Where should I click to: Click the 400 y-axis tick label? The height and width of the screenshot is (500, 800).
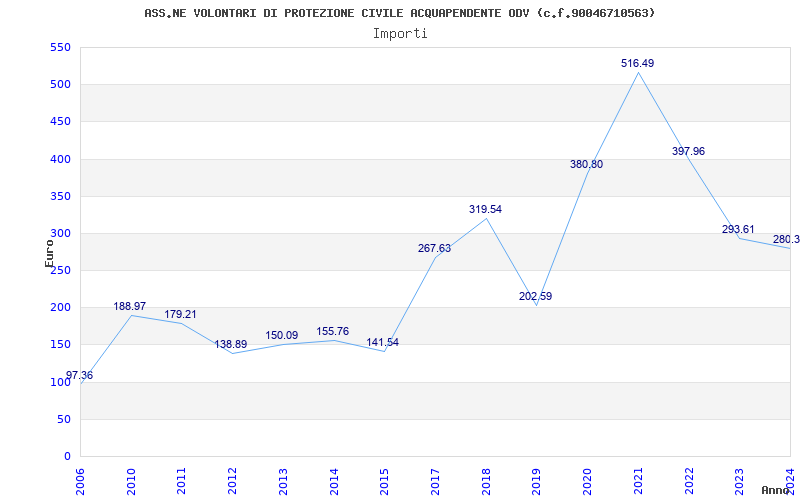[x=60, y=159]
